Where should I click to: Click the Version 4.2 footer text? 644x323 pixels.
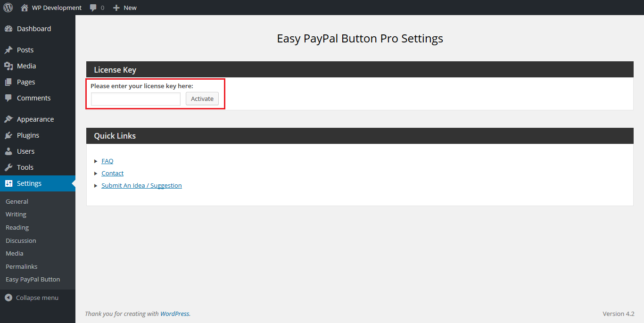tap(619, 314)
